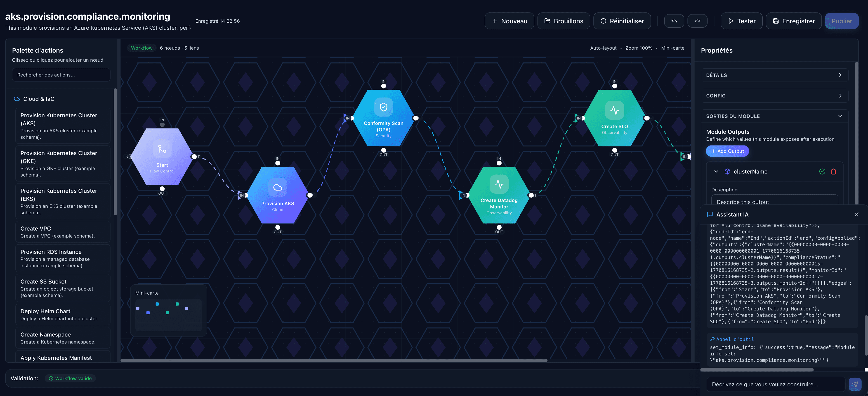Expand the DÉTAILS section
Image resolution: width=868 pixels, height=396 pixels.
(x=774, y=75)
